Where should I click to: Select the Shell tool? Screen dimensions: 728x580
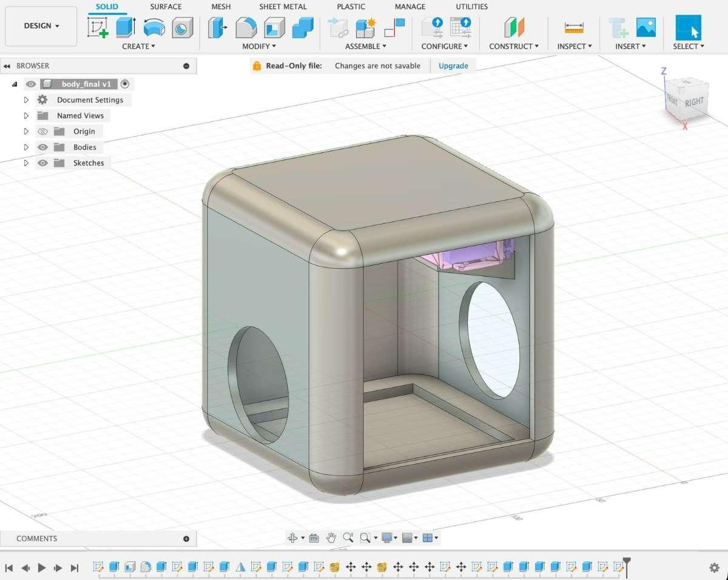(x=274, y=27)
